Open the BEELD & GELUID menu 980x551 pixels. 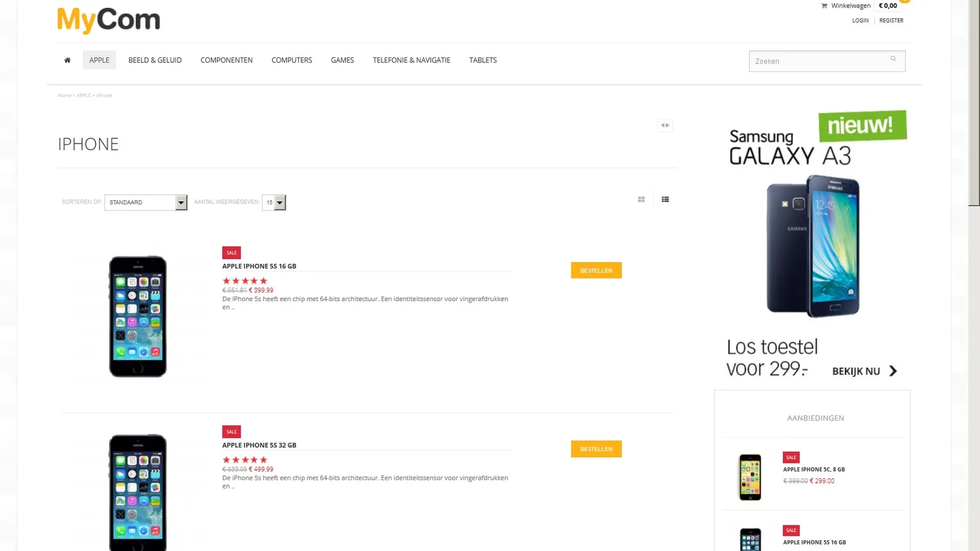point(155,60)
